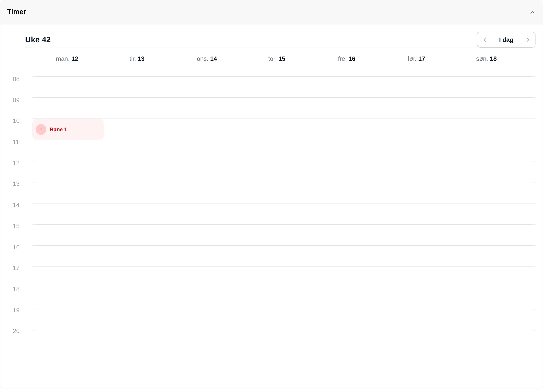Select the lør. 17 day header

coord(416,59)
